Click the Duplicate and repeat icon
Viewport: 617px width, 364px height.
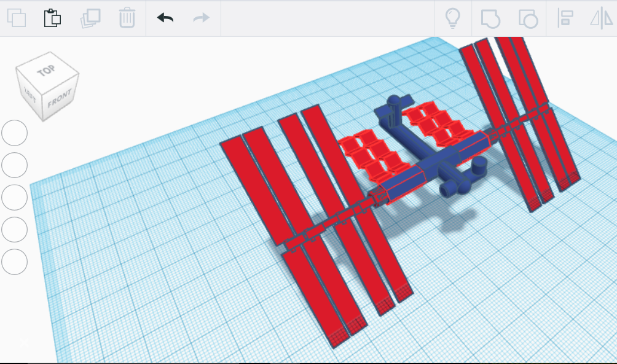coord(90,18)
